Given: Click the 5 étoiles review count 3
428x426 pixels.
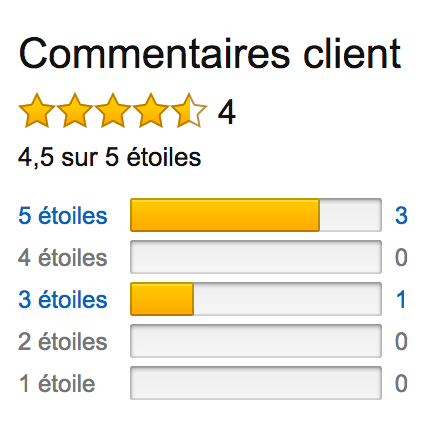Looking at the screenshot, I should [x=401, y=215].
